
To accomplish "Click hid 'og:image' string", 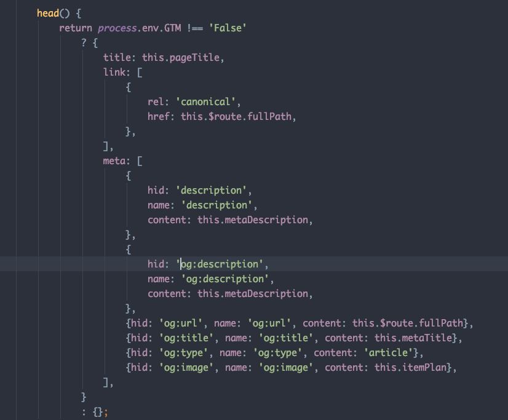I will coord(186,368).
